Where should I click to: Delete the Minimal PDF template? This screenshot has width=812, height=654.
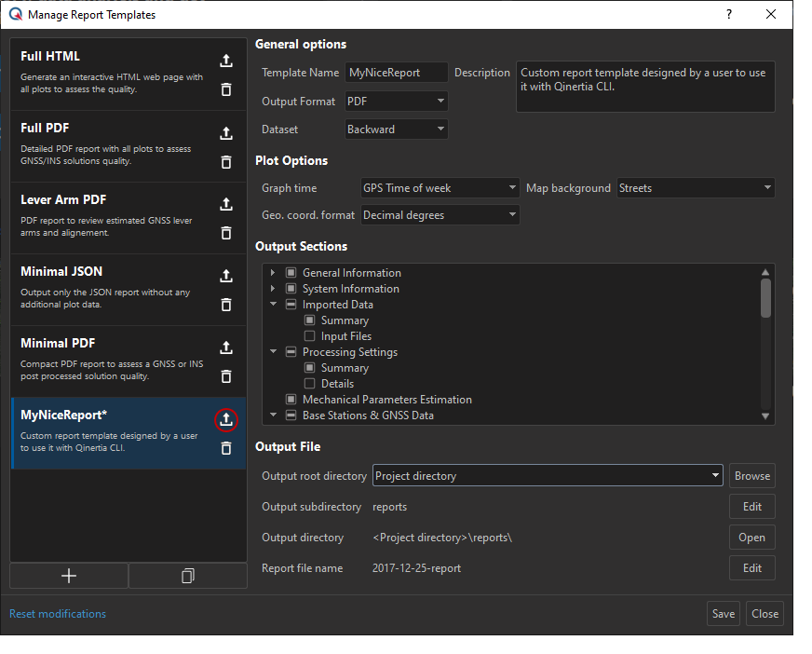pos(225,376)
